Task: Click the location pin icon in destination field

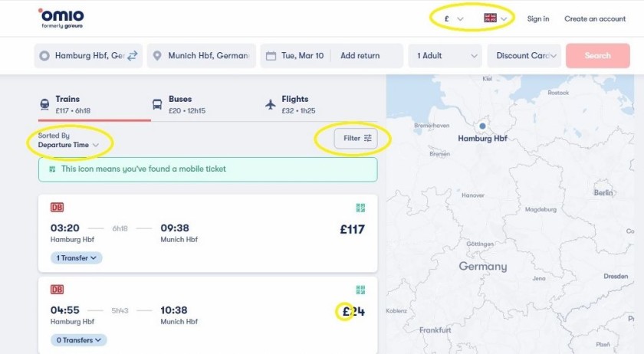Action: pyautogui.click(x=157, y=55)
